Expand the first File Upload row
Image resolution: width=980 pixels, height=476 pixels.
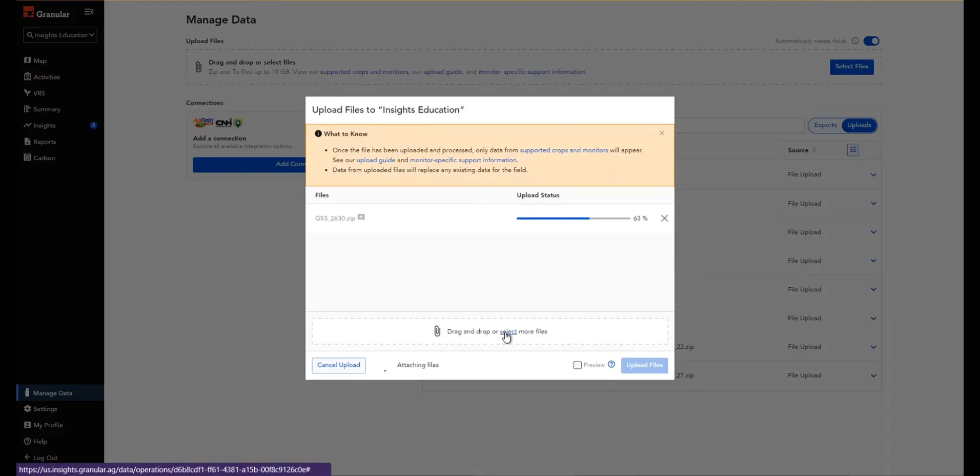pos(873,175)
